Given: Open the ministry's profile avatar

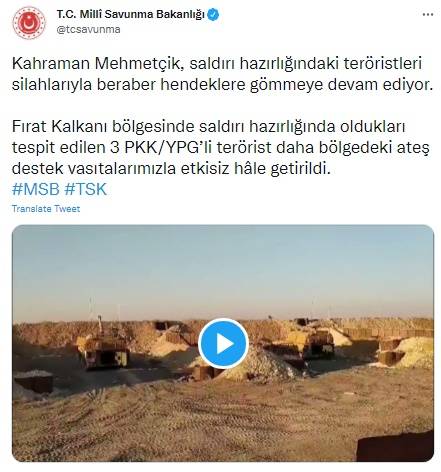Looking at the screenshot, I should click(29, 23).
